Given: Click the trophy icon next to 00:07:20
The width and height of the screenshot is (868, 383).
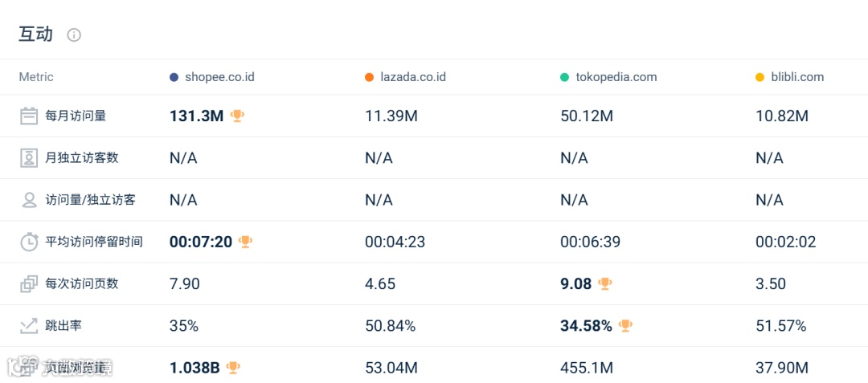Looking at the screenshot, I should coord(246,242).
